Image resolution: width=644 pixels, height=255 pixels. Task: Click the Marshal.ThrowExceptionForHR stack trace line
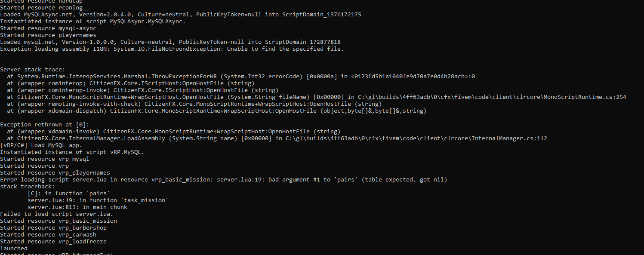pyautogui.click(x=241, y=76)
